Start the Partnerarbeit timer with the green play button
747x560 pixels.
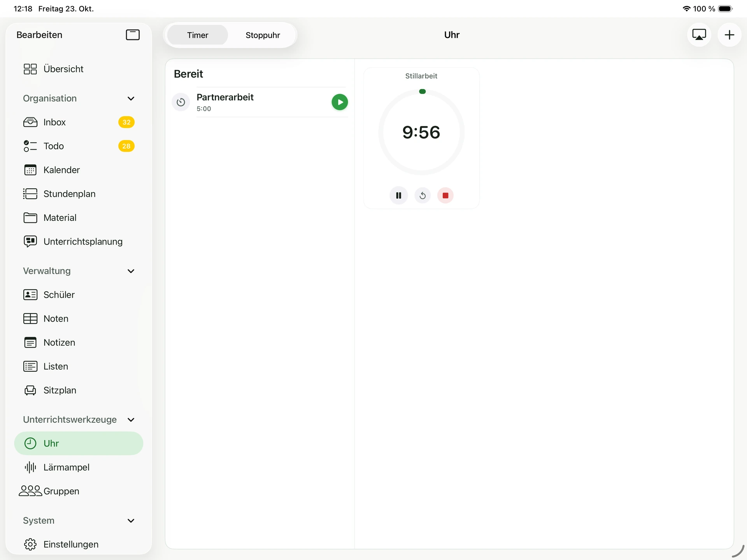(340, 102)
